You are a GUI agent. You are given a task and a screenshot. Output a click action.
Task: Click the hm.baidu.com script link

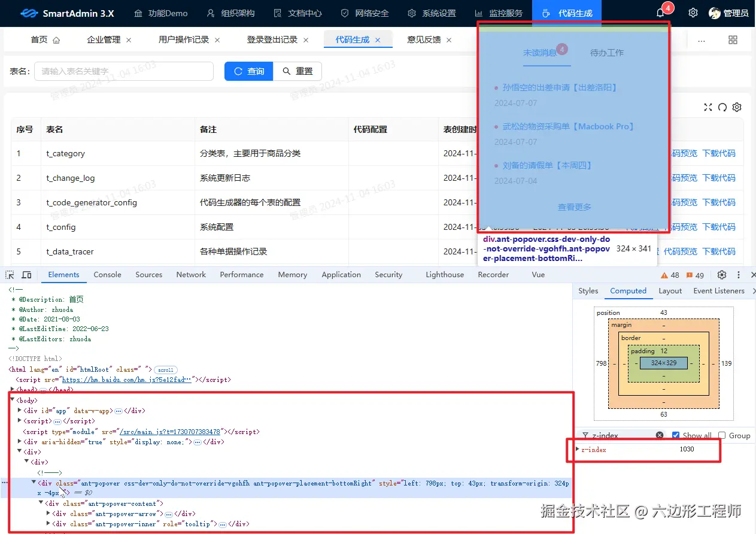click(x=127, y=380)
